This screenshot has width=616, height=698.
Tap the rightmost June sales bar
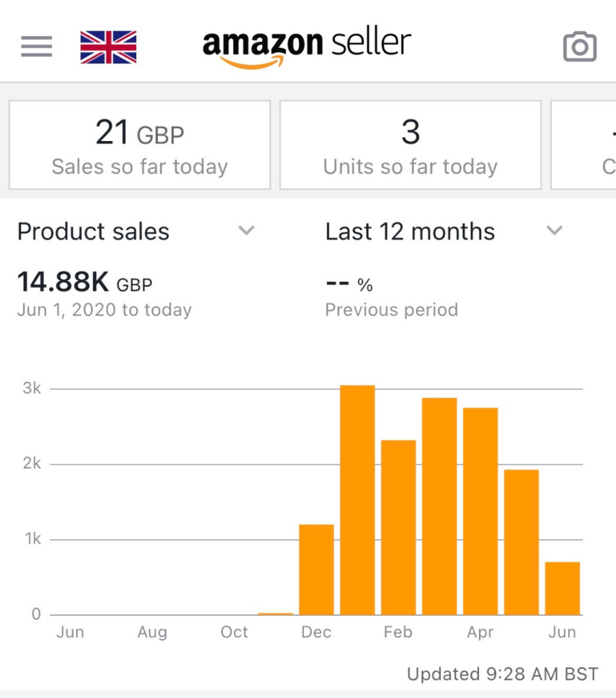coord(563,589)
